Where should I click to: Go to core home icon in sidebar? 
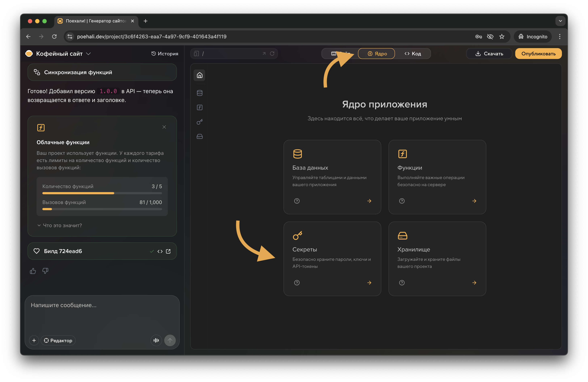coord(199,75)
